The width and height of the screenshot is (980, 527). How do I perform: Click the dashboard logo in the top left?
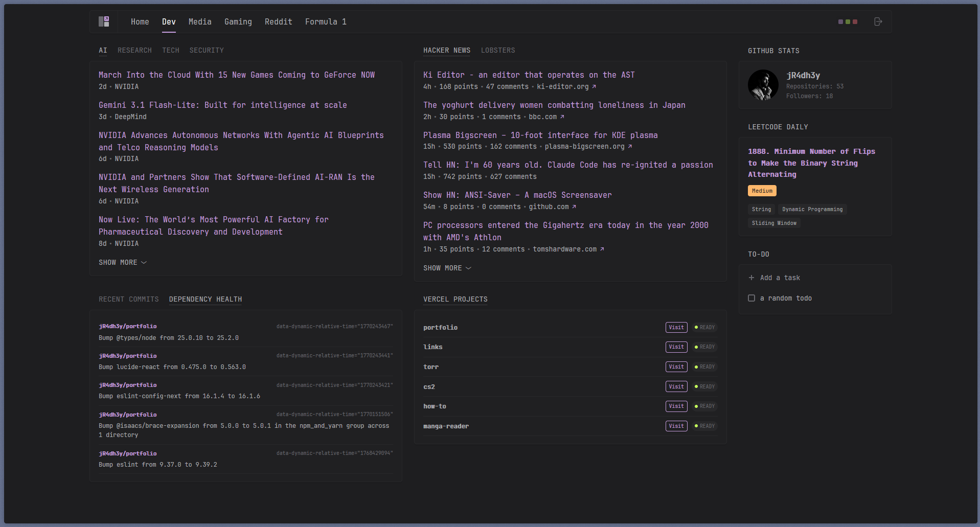104,21
